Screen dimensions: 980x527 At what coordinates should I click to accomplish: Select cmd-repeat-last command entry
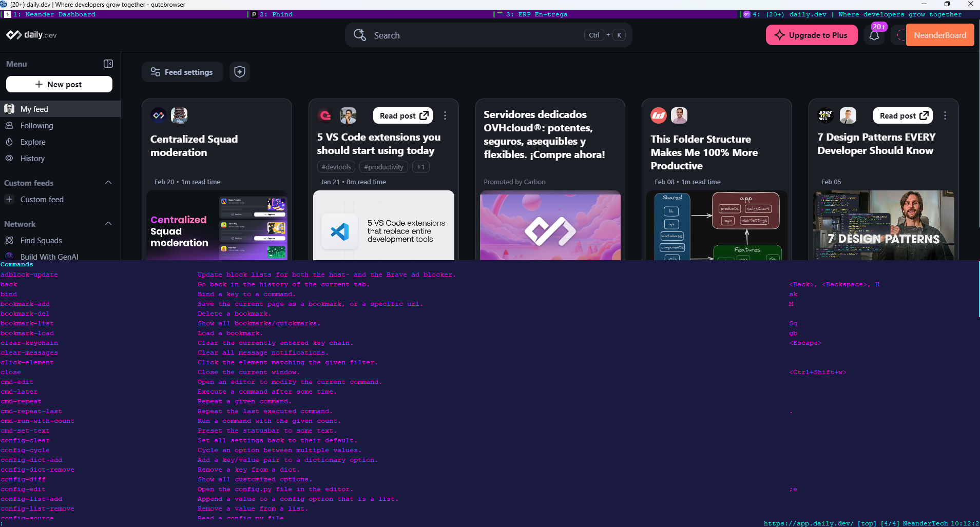coord(31,411)
